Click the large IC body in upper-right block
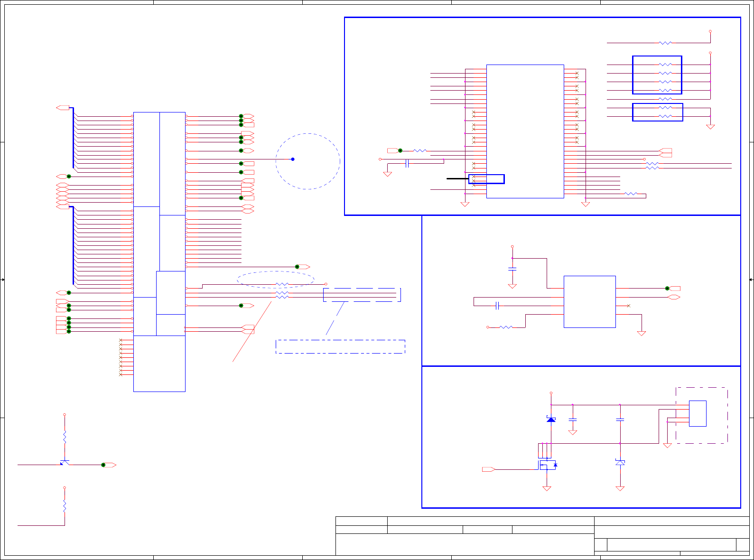This screenshot has width=754, height=560. [525, 131]
